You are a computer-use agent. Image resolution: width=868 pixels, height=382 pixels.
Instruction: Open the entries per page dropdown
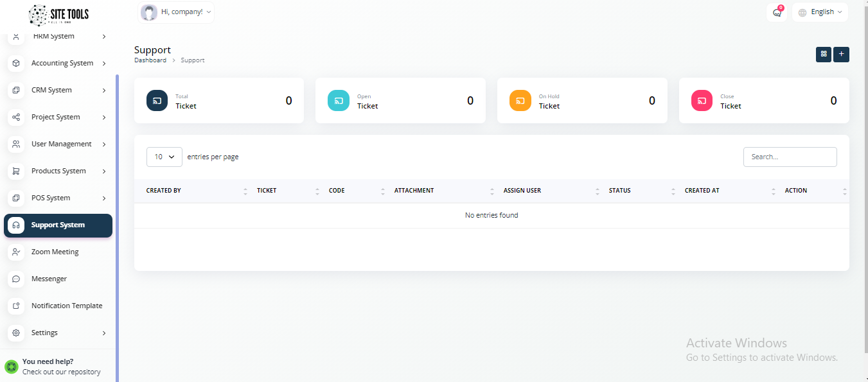coord(164,157)
